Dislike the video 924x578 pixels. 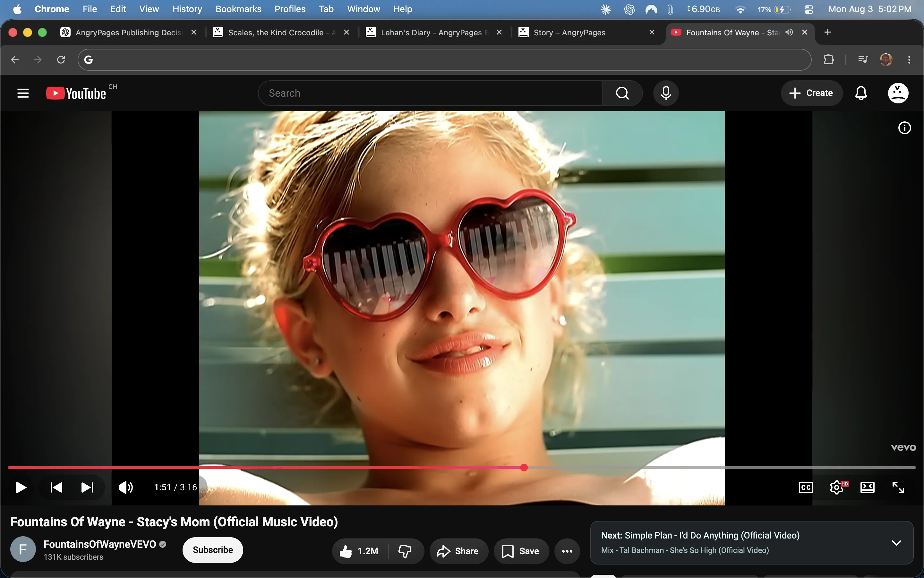405,551
